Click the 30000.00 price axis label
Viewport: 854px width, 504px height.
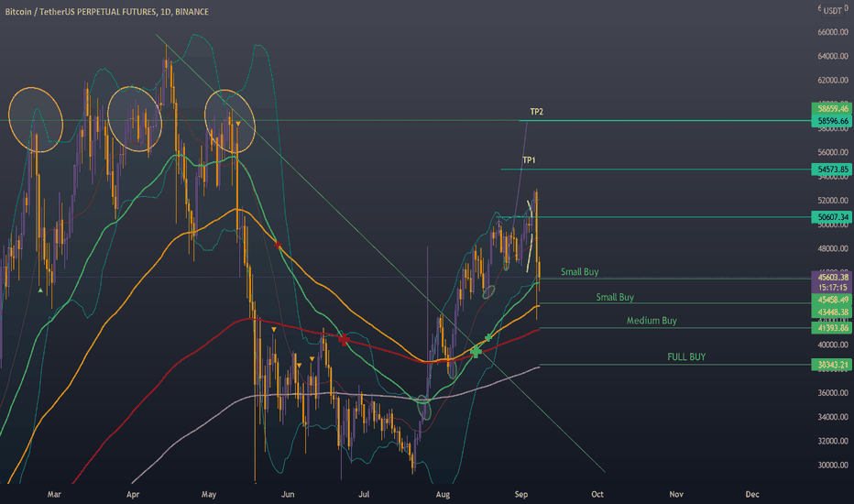pyautogui.click(x=833, y=465)
